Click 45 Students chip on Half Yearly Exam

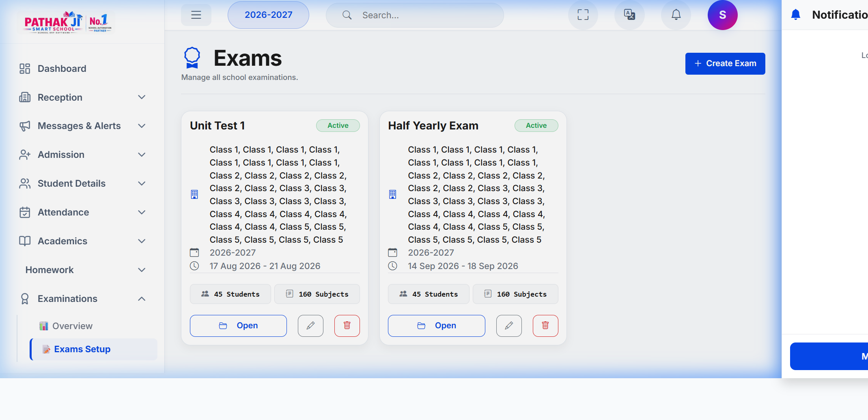(429, 294)
